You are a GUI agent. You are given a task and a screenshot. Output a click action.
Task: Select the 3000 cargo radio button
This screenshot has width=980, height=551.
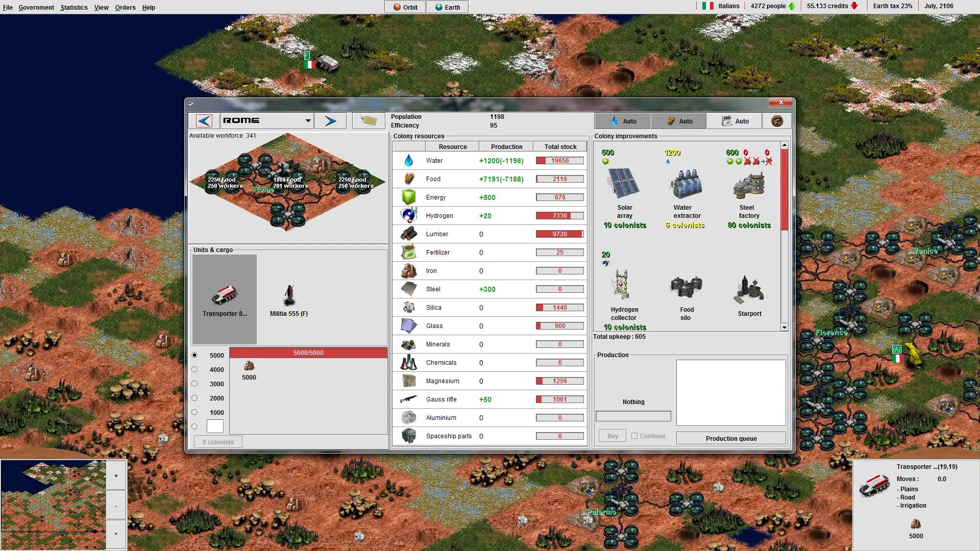pyautogui.click(x=194, y=384)
